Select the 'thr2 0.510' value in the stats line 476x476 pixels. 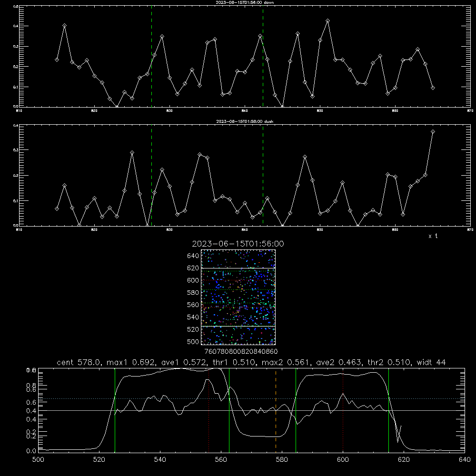pyautogui.click(x=389, y=362)
